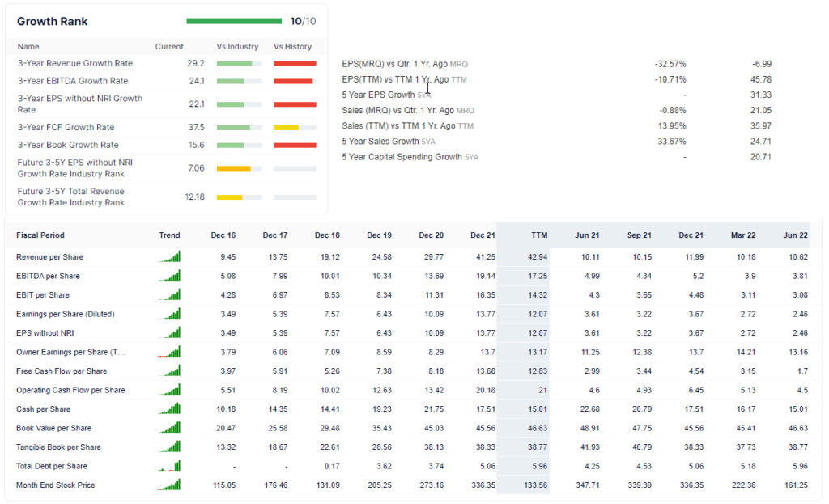This screenshot has width=829, height=504.
Task: Select the 3-Year Book Growth Rate label
Action: (68, 145)
